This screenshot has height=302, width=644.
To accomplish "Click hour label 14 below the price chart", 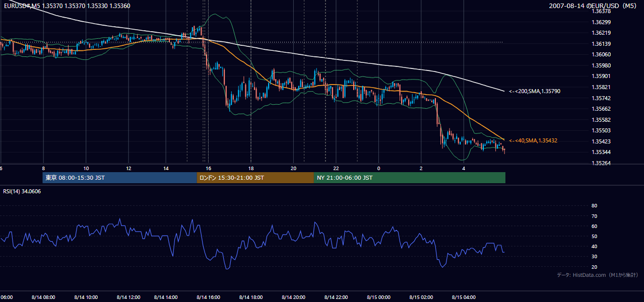I will tap(165, 168).
